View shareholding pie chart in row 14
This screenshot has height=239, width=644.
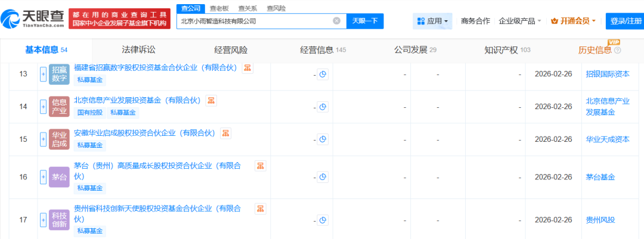323,107
